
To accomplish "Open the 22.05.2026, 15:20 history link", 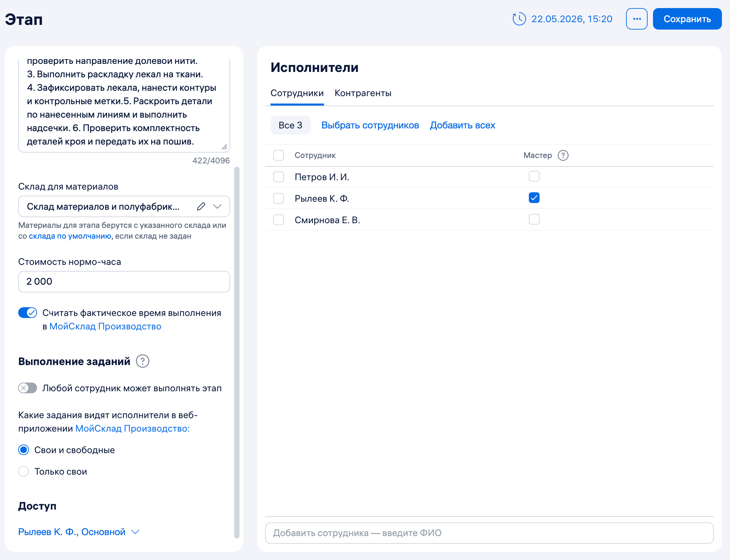I will coord(572,19).
